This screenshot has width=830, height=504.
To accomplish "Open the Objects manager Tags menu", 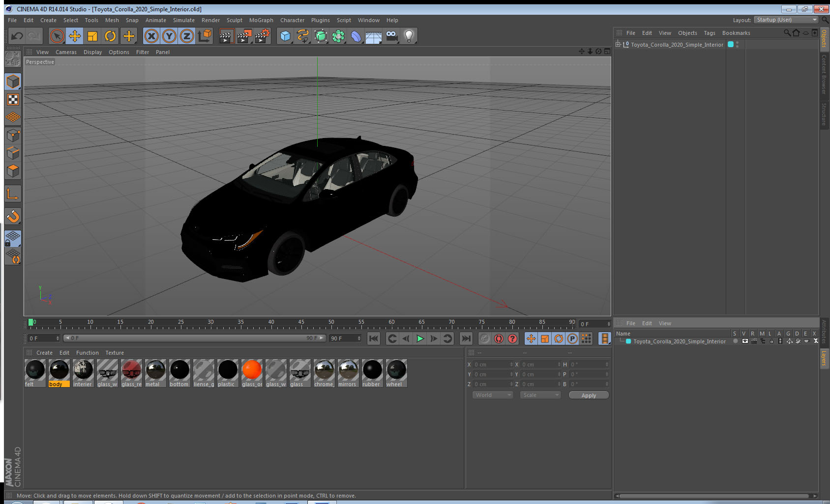I will coord(709,33).
